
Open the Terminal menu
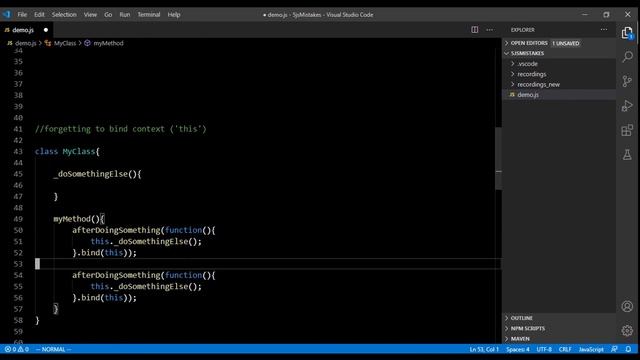(x=149, y=15)
